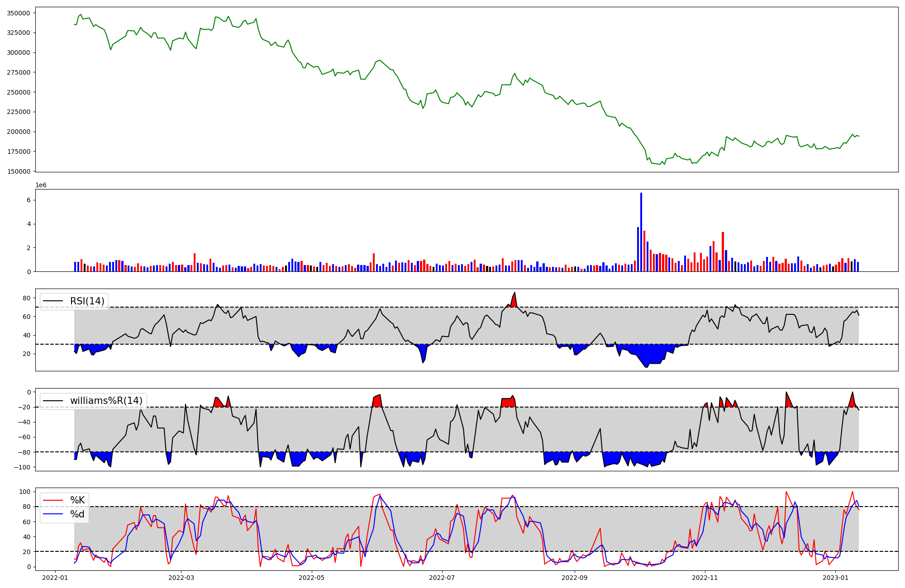Click the Williams axis tick label −100

coord(23,467)
